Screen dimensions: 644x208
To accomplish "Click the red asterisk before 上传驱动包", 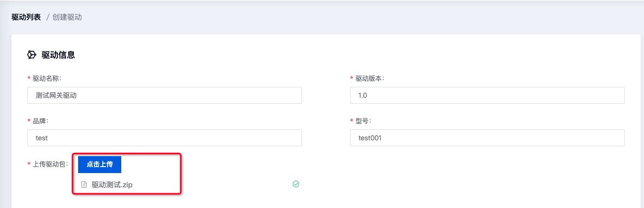I will point(29,164).
